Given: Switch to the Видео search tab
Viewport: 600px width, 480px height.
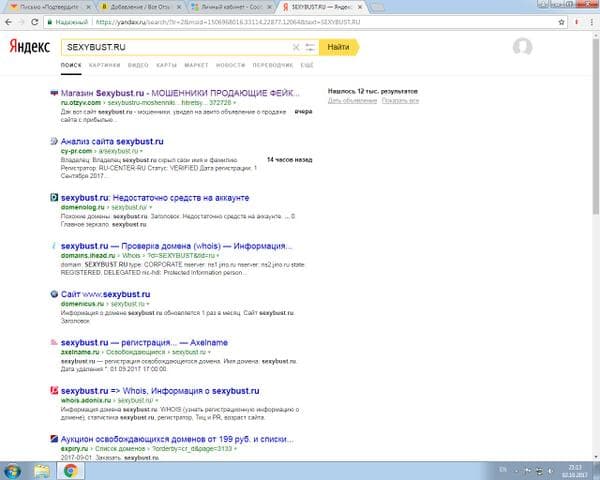Looking at the screenshot, I should tap(138, 65).
